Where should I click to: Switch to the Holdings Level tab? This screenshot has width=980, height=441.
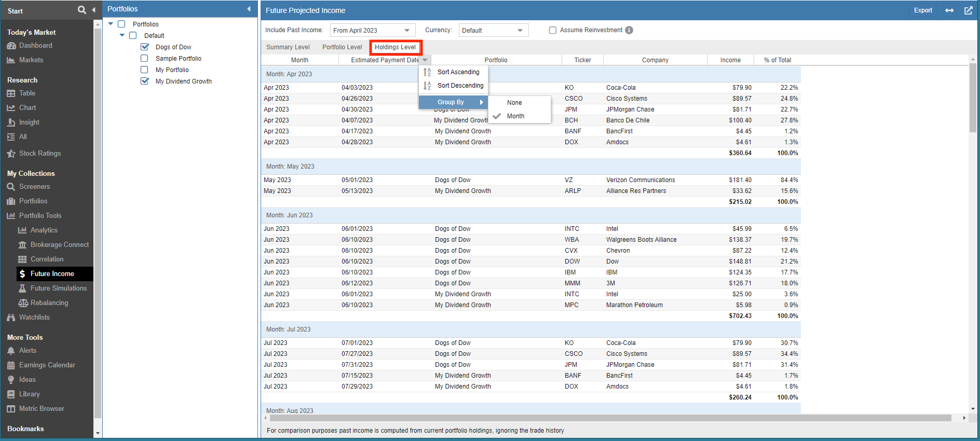pos(396,47)
